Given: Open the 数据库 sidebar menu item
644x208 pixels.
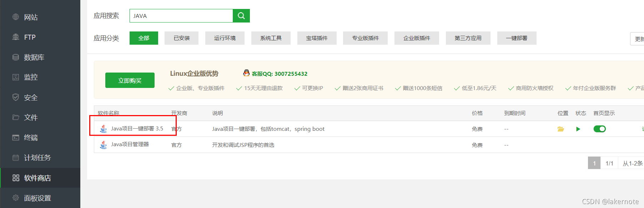Looking at the screenshot, I should [40, 57].
